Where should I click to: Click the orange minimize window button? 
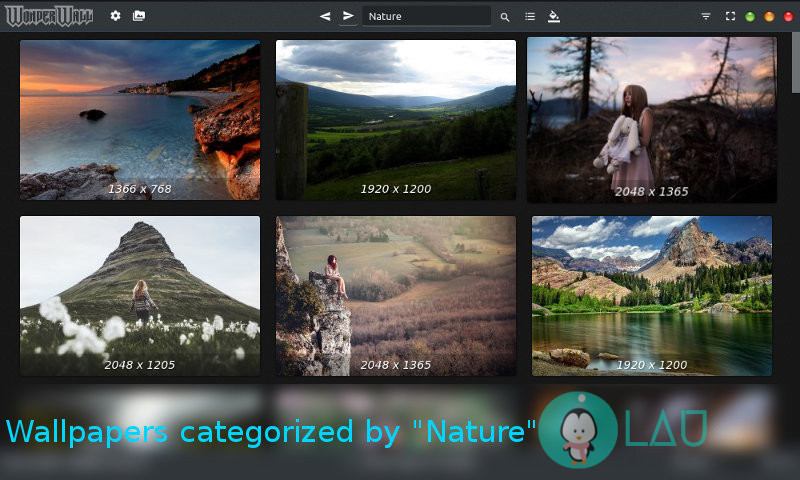(769, 17)
